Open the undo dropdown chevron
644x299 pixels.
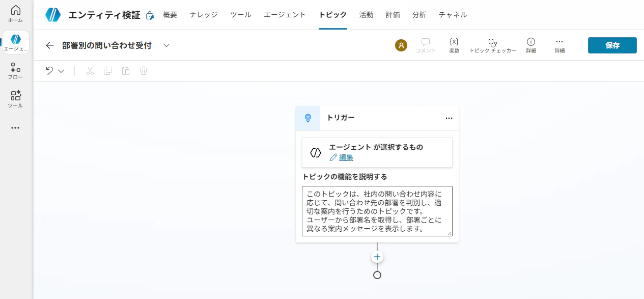pos(61,71)
